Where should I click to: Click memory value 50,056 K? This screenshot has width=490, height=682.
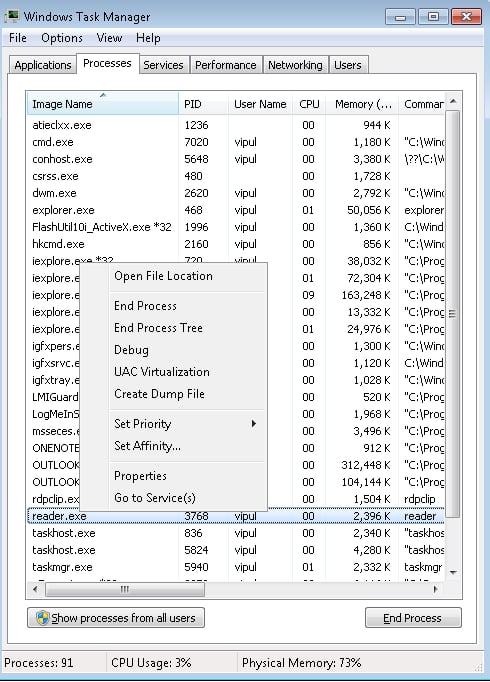(x=368, y=210)
